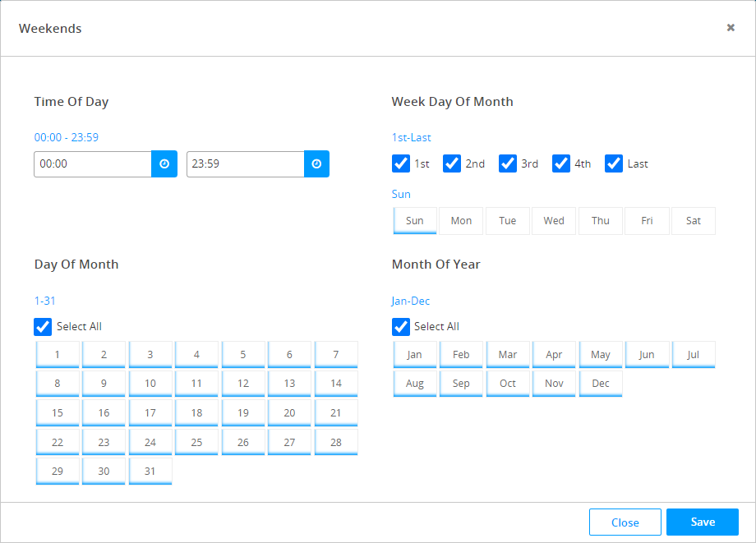The width and height of the screenshot is (756, 543).
Task: Toggle Select All under Day Of Month
Action: coord(44,327)
